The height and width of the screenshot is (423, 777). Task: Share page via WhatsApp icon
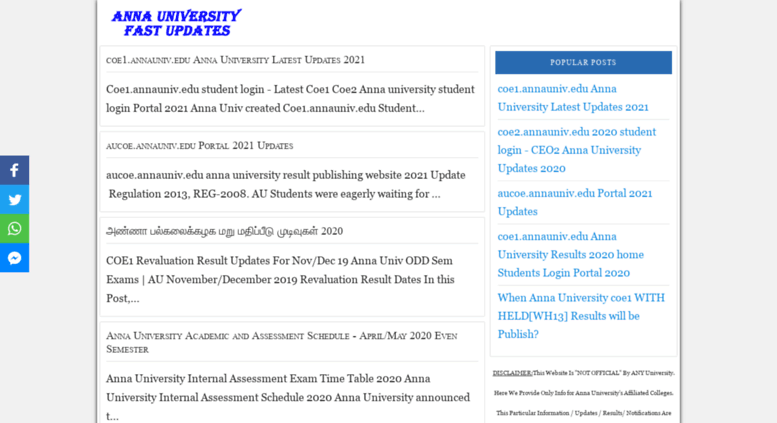[14, 228]
